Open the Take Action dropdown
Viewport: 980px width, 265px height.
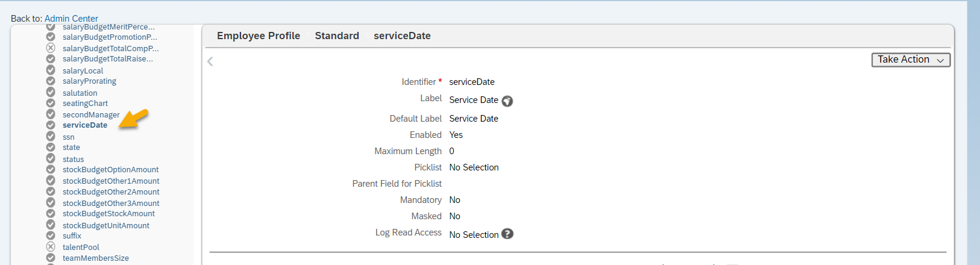tap(911, 60)
